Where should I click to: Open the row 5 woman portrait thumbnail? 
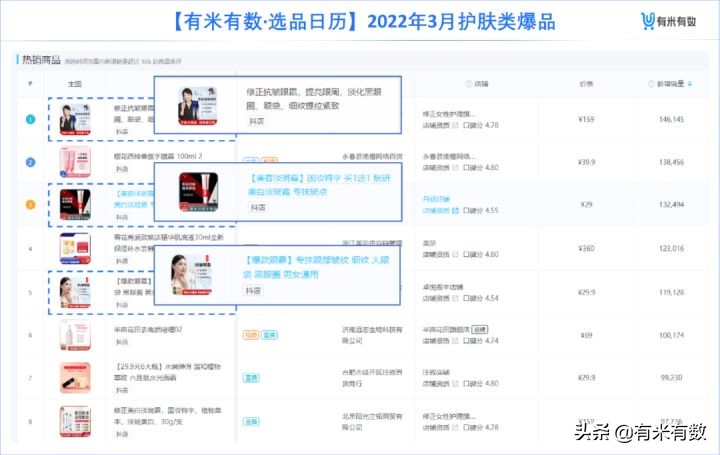pyautogui.click(x=75, y=292)
